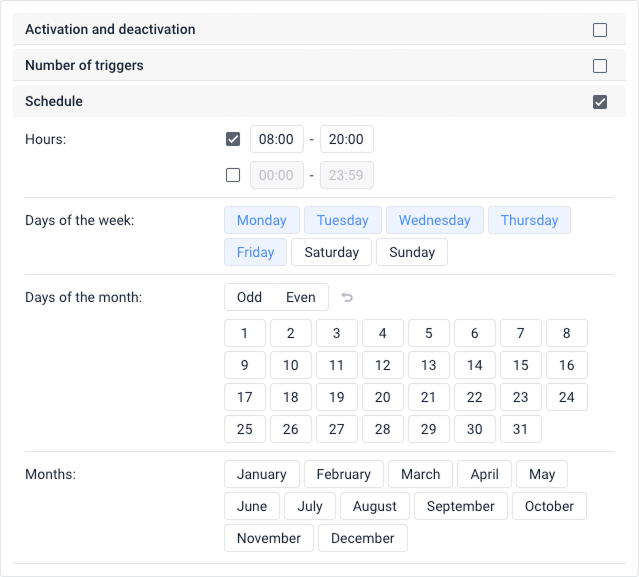Choose day 31 of the month
Screen dimensions: 639x577
pyautogui.click(x=520, y=429)
